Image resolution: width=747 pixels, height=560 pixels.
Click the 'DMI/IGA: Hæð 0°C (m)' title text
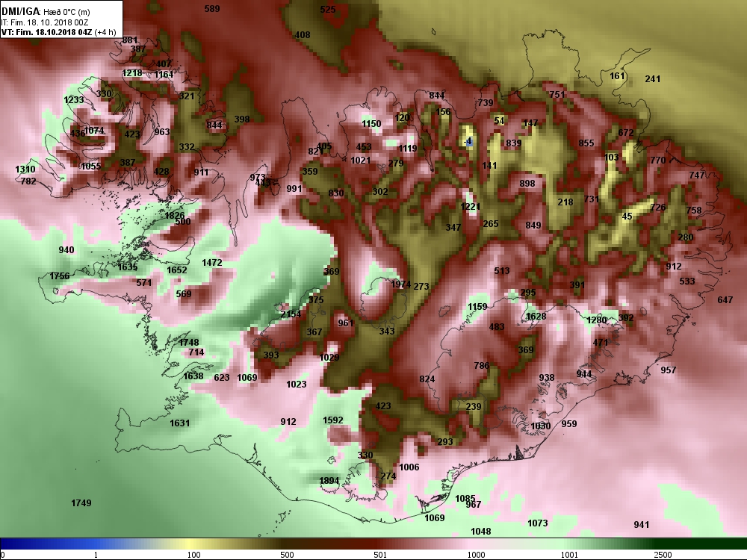pos(46,12)
